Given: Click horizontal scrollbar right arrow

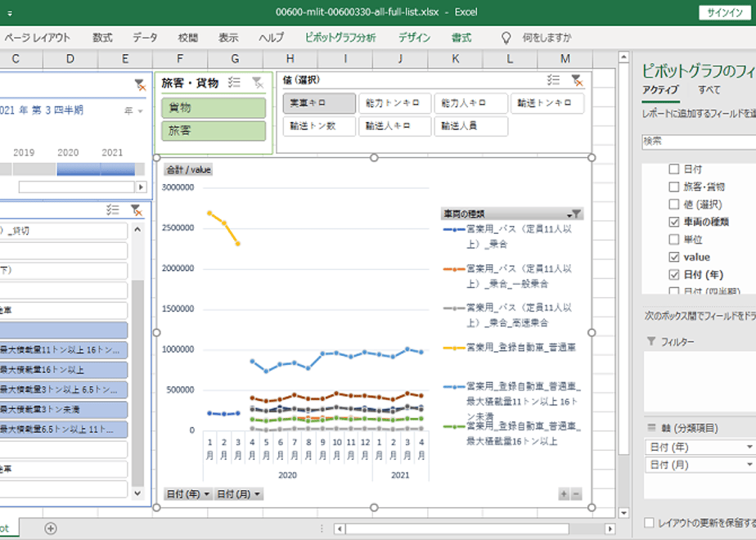Looking at the screenshot, I should click(610, 529).
